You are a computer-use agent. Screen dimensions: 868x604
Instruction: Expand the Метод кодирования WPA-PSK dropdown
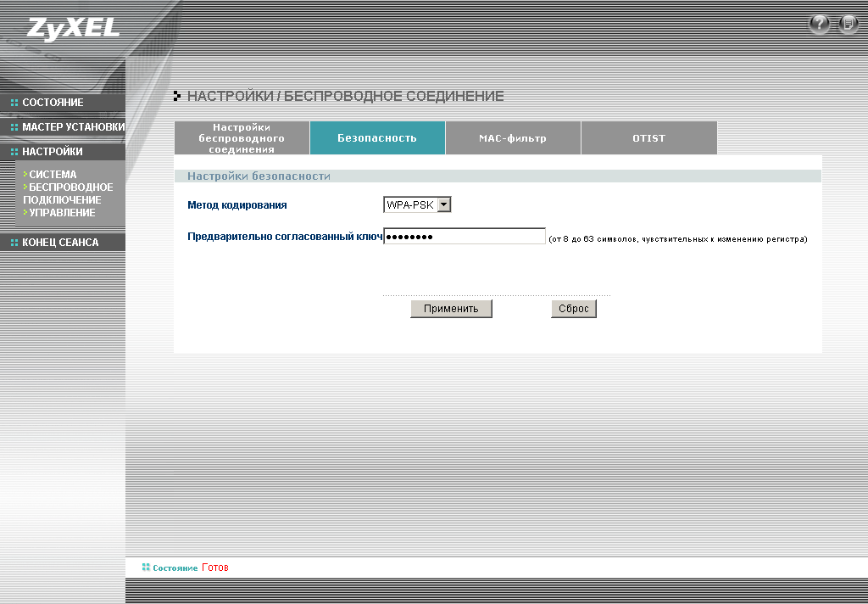(x=417, y=205)
